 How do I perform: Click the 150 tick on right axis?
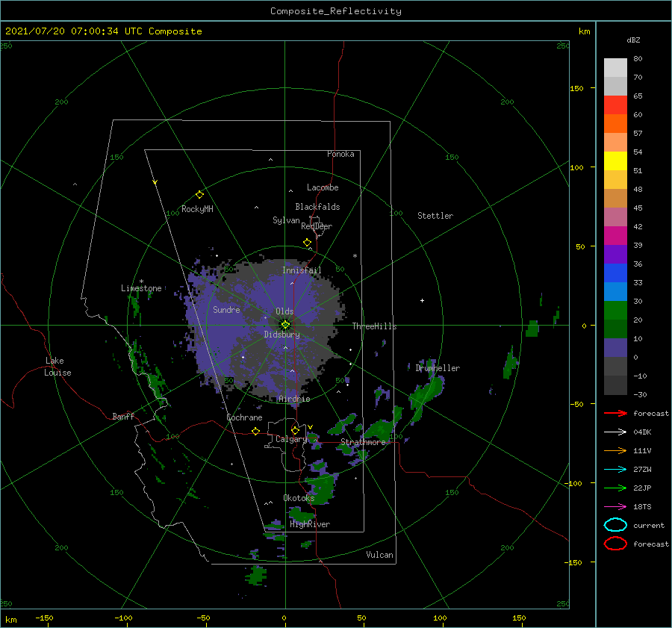576,88
